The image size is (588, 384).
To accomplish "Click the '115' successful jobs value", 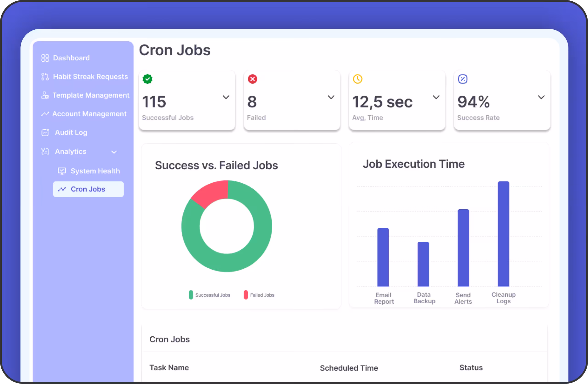I will pos(154,102).
